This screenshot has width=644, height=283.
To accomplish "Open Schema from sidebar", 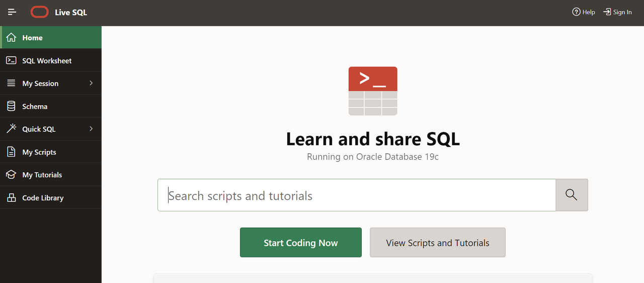I will pos(51,106).
